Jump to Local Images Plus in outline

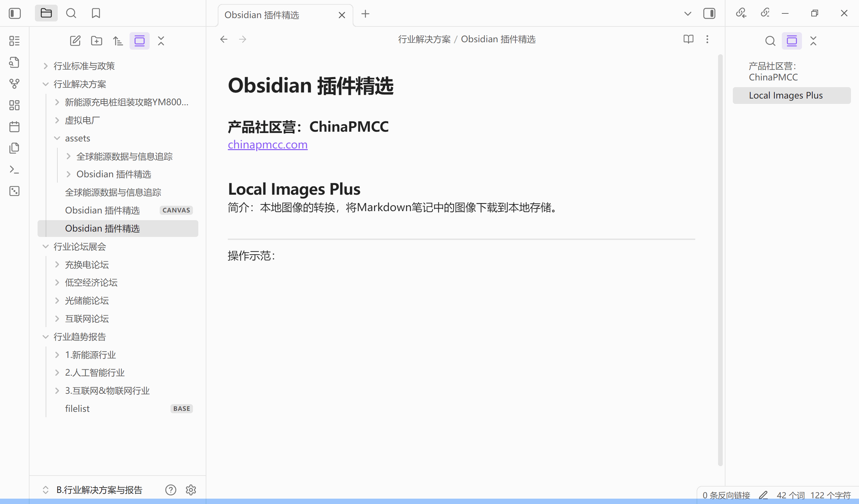click(786, 96)
